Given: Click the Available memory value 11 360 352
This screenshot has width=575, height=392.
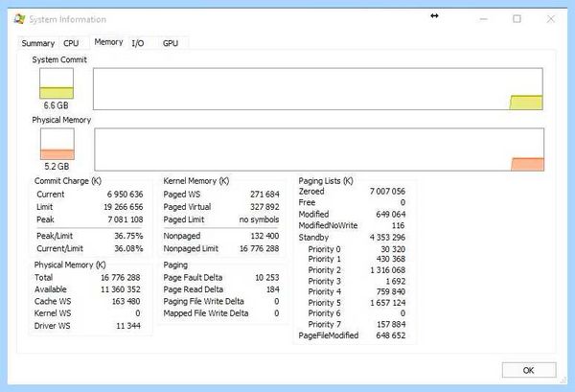Looking at the screenshot, I should click(121, 289).
